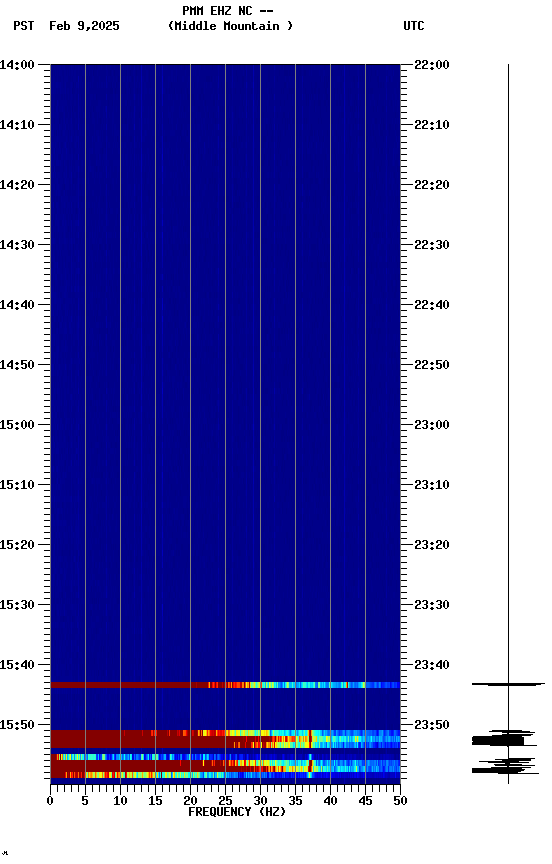Click the lowest waveform burst in seismogram trace

[505, 766]
